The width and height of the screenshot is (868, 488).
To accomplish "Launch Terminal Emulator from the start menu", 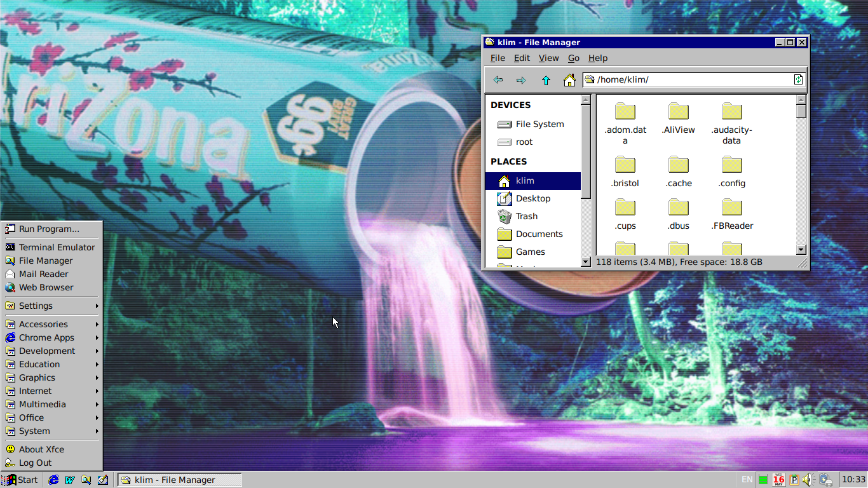I will (x=52, y=247).
